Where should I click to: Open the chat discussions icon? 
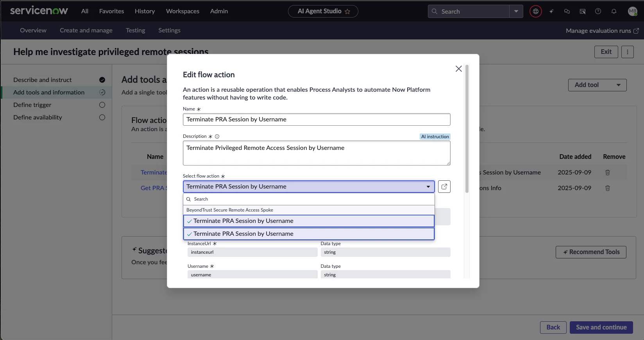(x=567, y=11)
